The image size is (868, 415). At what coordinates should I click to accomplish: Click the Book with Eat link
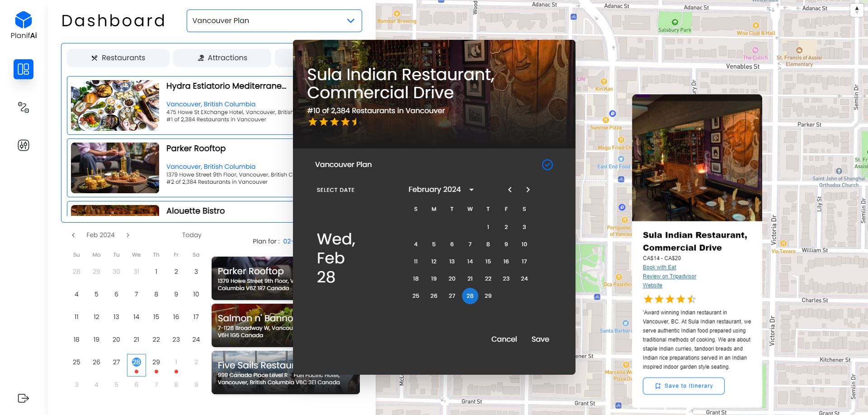tap(660, 267)
